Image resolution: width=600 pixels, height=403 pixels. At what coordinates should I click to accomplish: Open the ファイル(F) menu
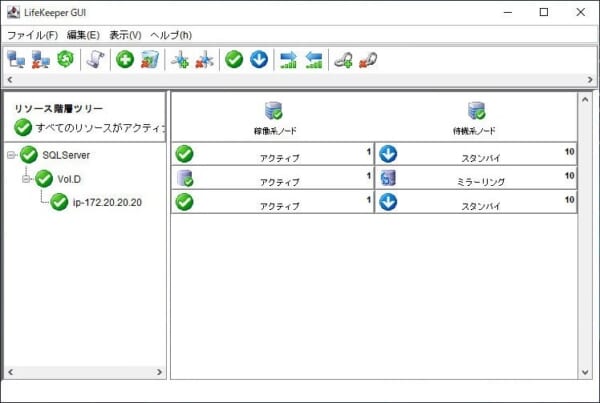33,35
